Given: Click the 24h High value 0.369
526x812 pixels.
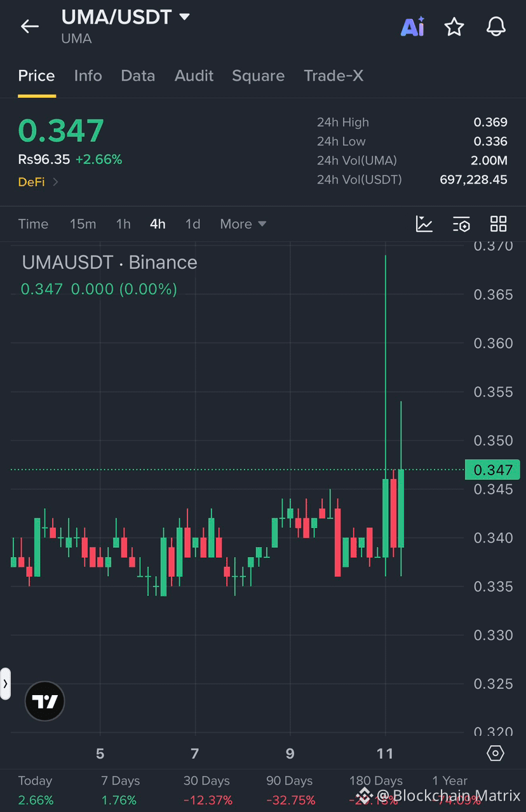Looking at the screenshot, I should (x=490, y=122).
